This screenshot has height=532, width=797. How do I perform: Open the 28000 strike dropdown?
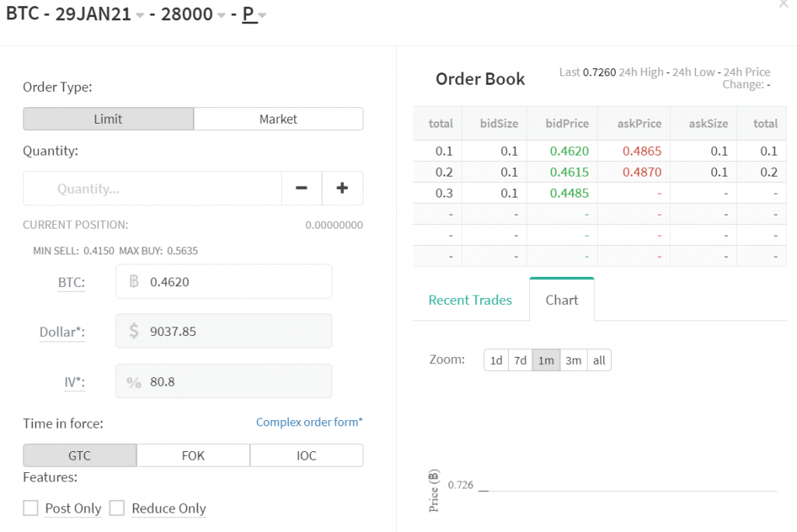click(x=193, y=14)
